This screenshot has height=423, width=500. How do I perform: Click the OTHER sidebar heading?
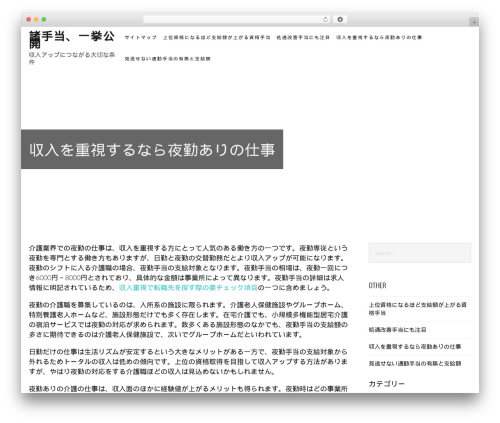[x=377, y=285]
